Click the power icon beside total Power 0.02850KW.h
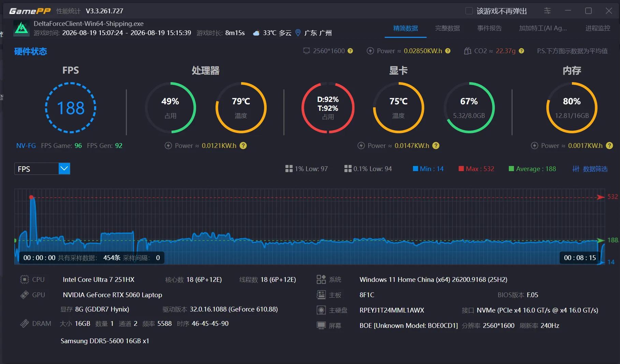The image size is (620, 364). point(370,51)
